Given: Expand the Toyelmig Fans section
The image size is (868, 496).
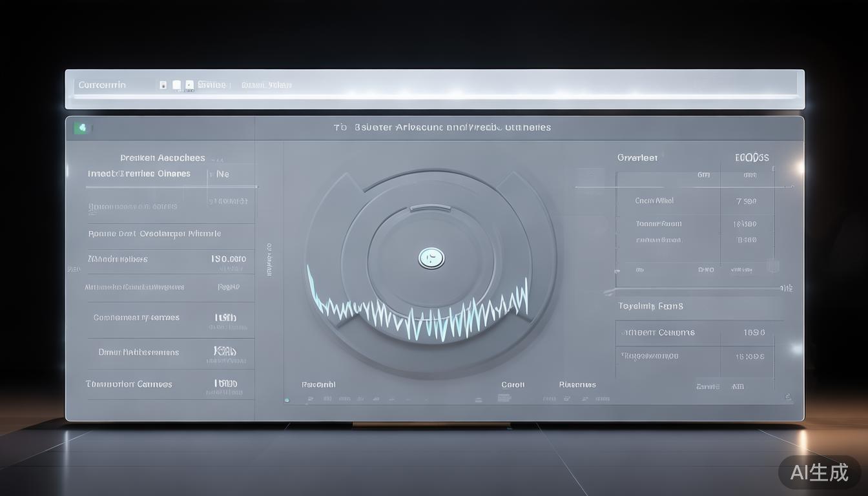Looking at the screenshot, I should (650, 305).
